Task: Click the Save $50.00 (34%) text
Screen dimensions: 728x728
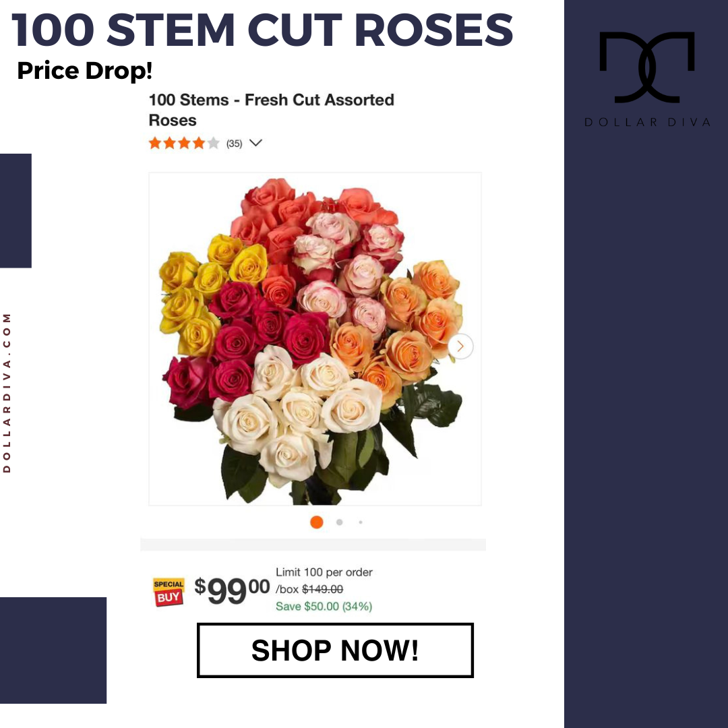Action: point(324,607)
